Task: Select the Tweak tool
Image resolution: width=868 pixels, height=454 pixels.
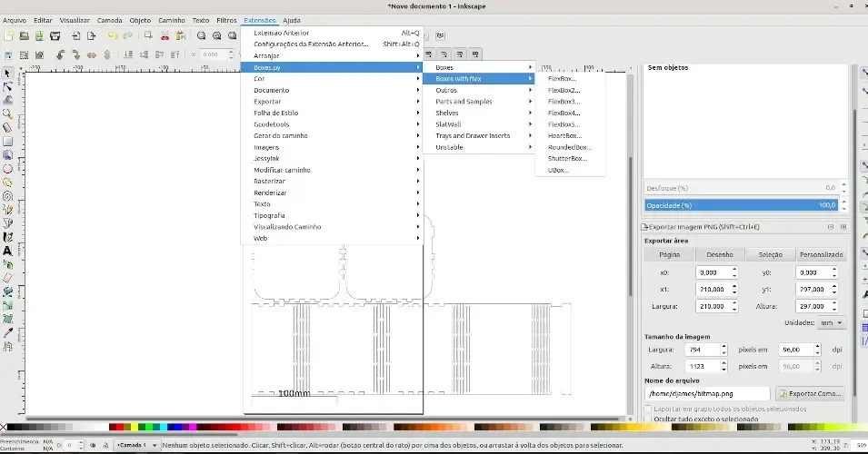Action: 7,100
